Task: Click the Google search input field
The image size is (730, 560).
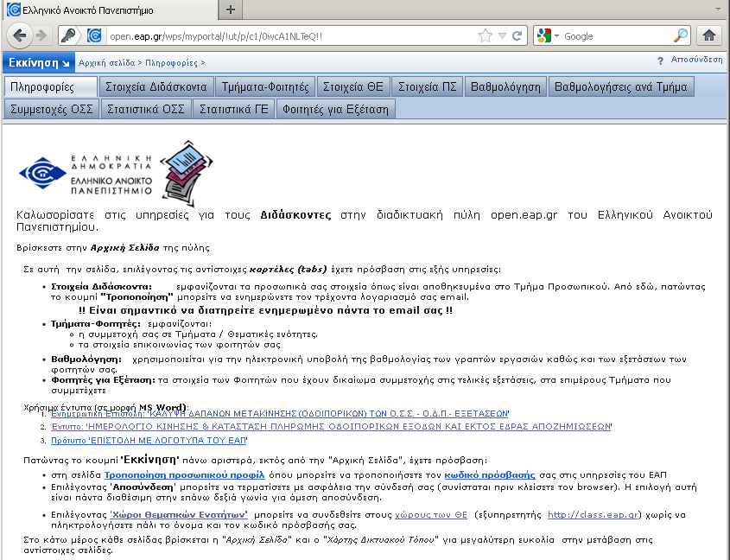Action: point(617,36)
